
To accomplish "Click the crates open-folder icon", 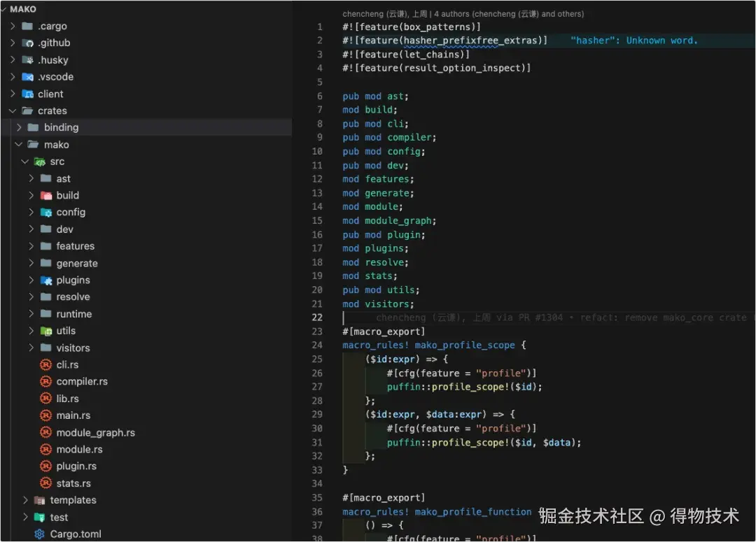I will [x=28, y=110].
